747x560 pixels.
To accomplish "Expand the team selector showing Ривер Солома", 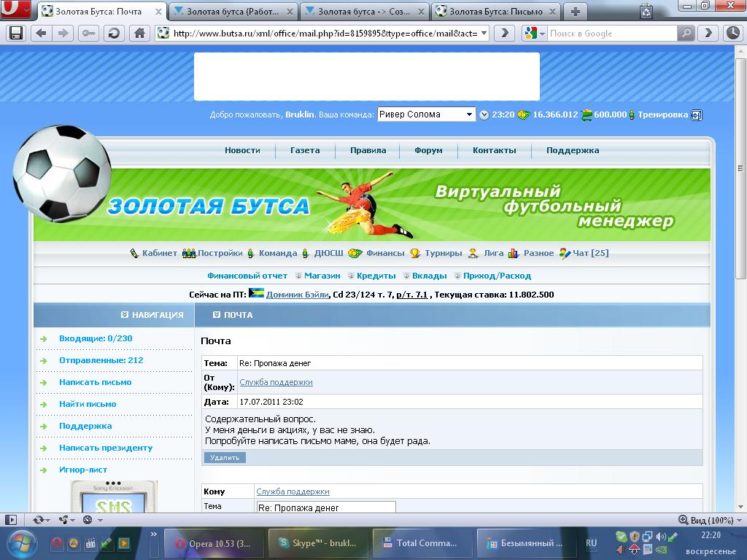I will (x=469, y=114).
